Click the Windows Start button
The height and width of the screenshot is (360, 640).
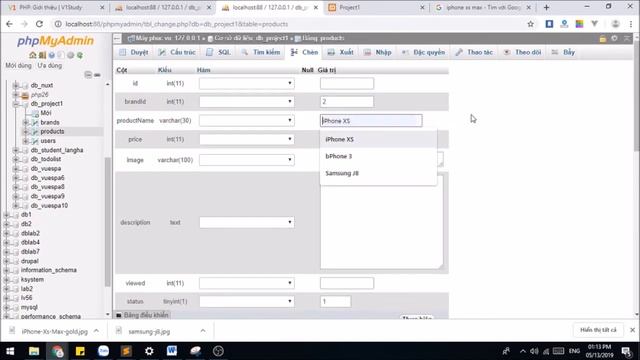point(10,351)
